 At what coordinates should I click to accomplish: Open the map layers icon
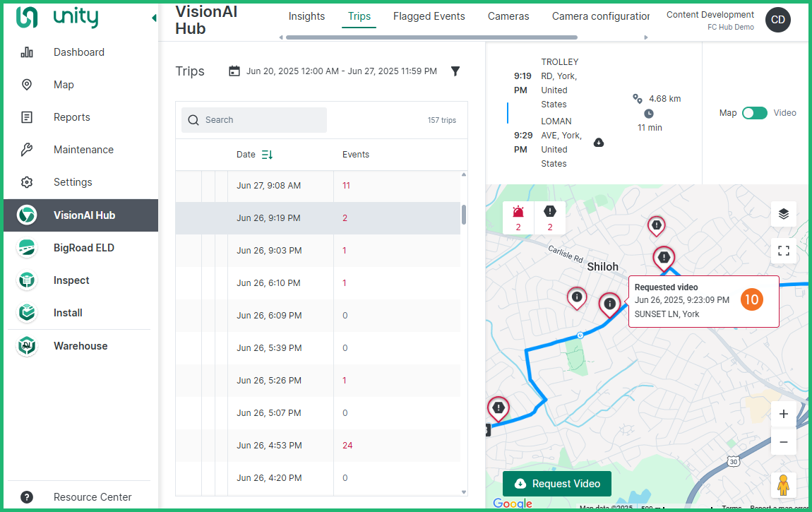783,214
